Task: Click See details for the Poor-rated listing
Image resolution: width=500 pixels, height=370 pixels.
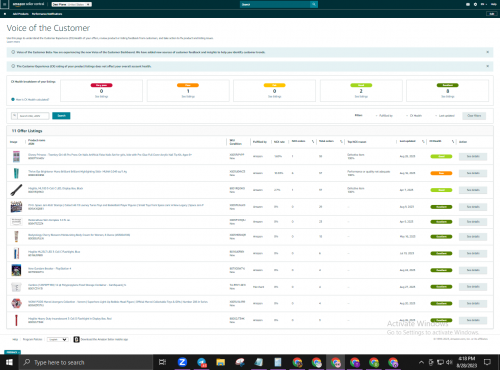Action: pos(473,173)
